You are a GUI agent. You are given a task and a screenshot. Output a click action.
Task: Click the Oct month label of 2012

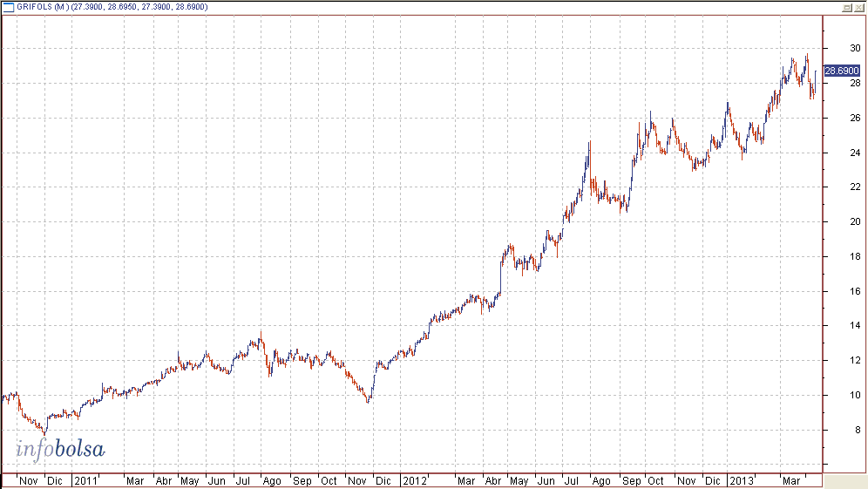coord(655,480)
